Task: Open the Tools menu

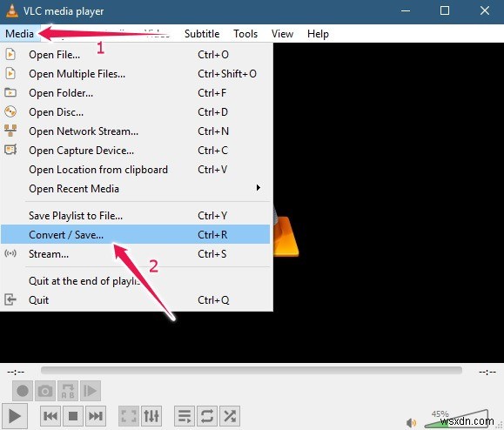Action: coord(245,34)
